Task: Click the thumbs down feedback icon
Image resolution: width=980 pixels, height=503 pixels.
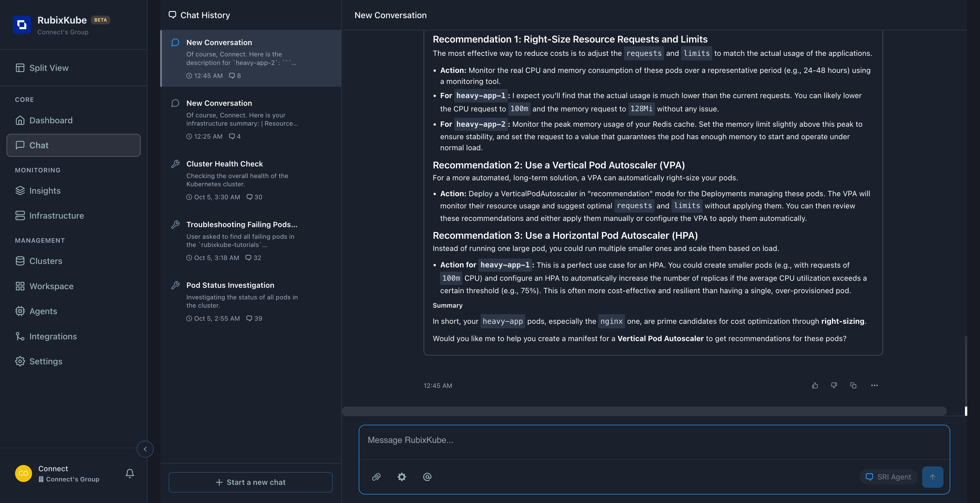Action: (834, 385)
